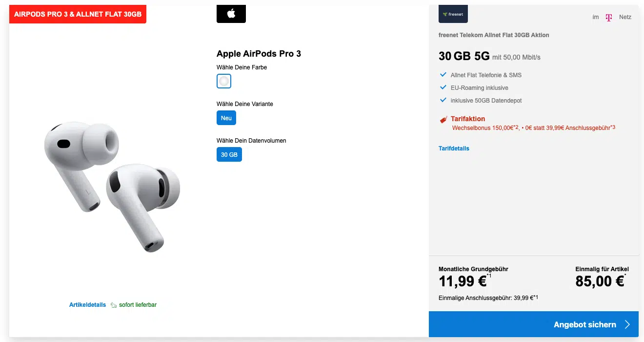This screenshot has width=644, height=342.
Task: Select the 30 GB data volume option
Action: pyautogui.click(x=229, y=154)
